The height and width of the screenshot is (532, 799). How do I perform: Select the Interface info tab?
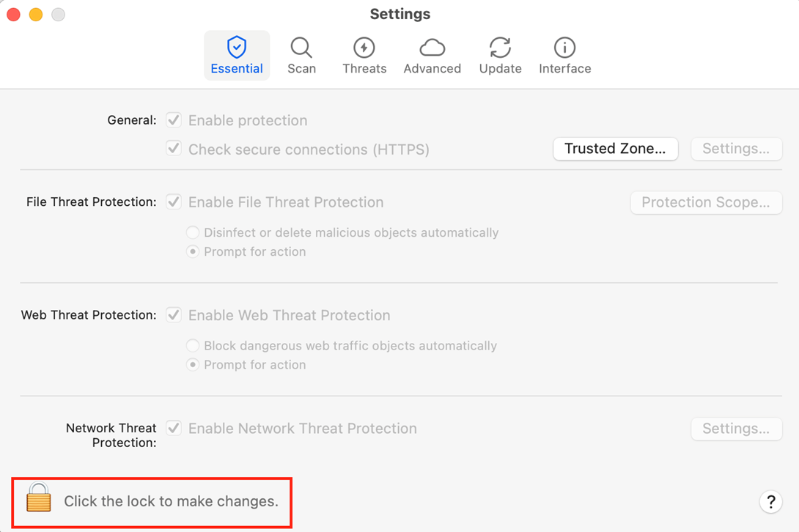[x=564, y=56]
